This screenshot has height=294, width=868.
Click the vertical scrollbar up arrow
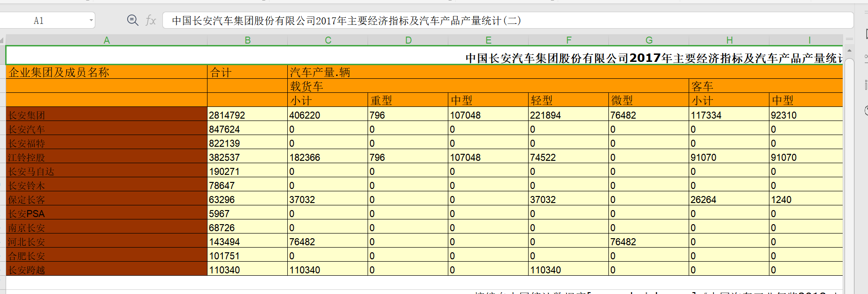pos(849,50)
